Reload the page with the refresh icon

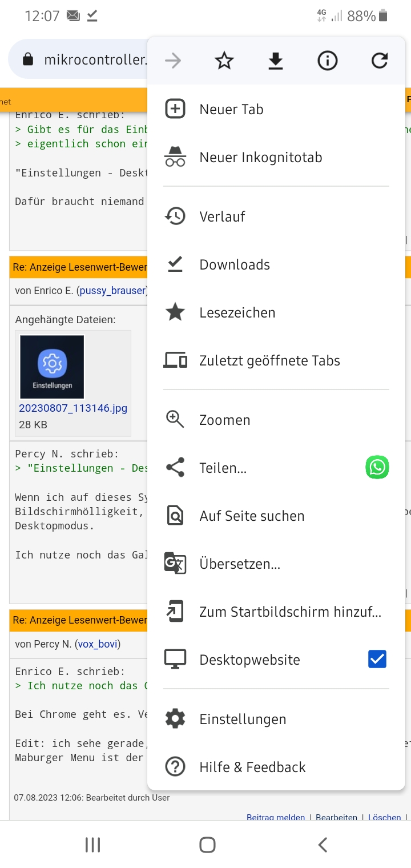(380, 61)
